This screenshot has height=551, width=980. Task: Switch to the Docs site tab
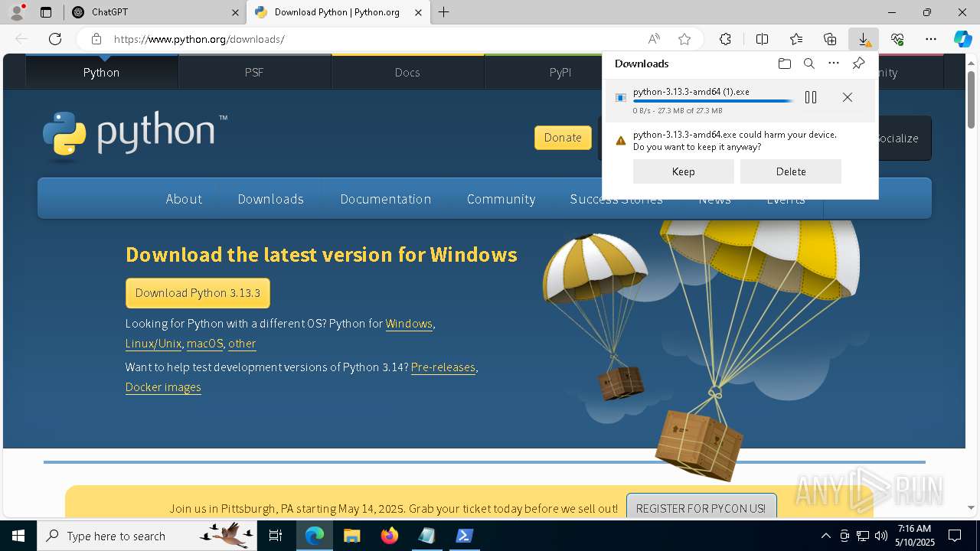[407, 72]
